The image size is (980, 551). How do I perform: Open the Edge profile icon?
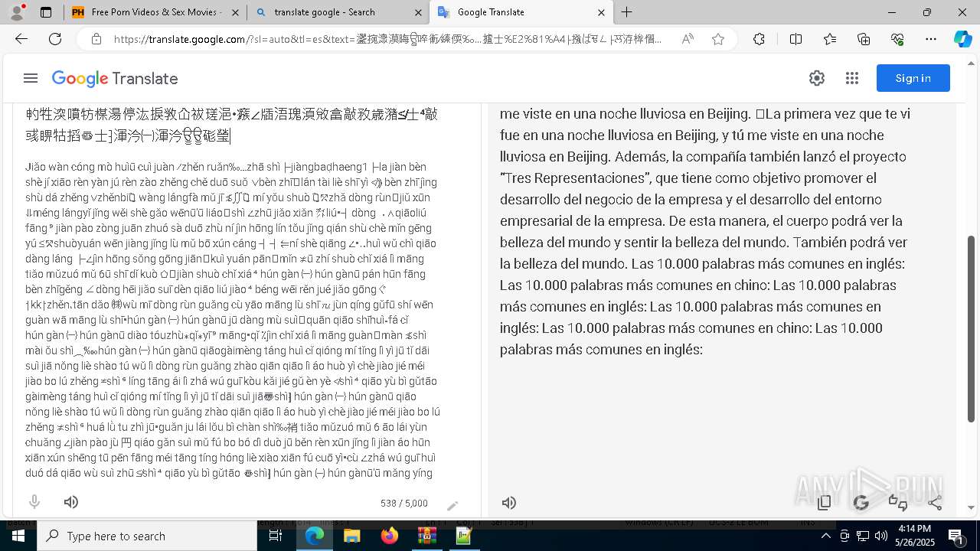tap(17, 12)
